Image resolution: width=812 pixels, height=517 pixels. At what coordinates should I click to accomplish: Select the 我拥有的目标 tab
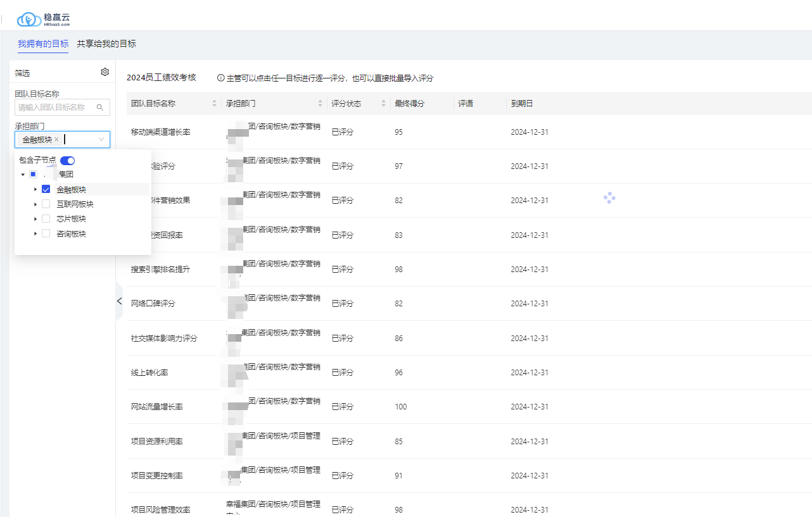pos(43,44)
